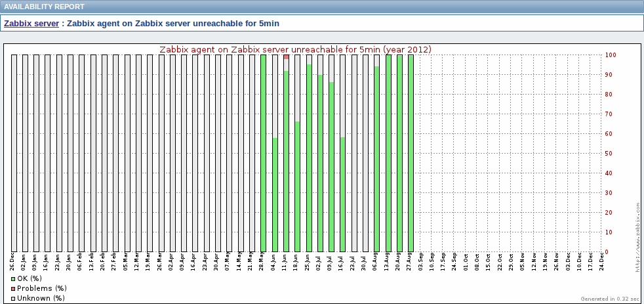Click the AVAILABILITY REPORT header title

[x=44, y=7]
